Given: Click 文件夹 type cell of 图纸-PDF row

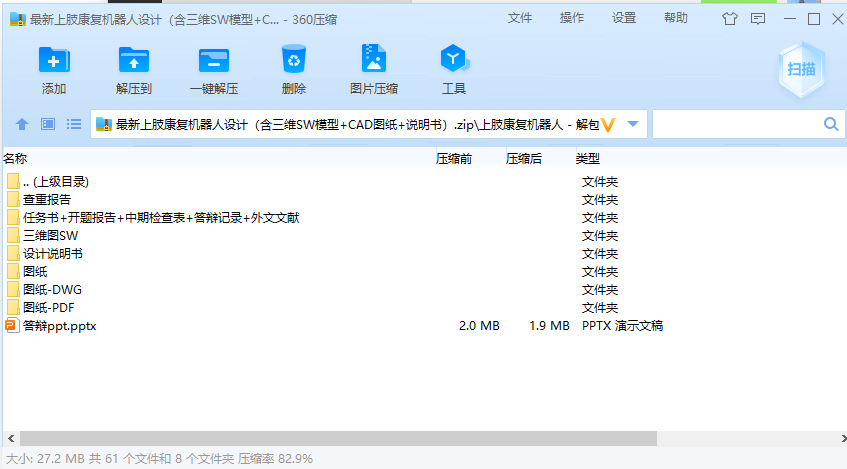Looking at the screenshot, I should pyautogui.click(x=600, y=307).
